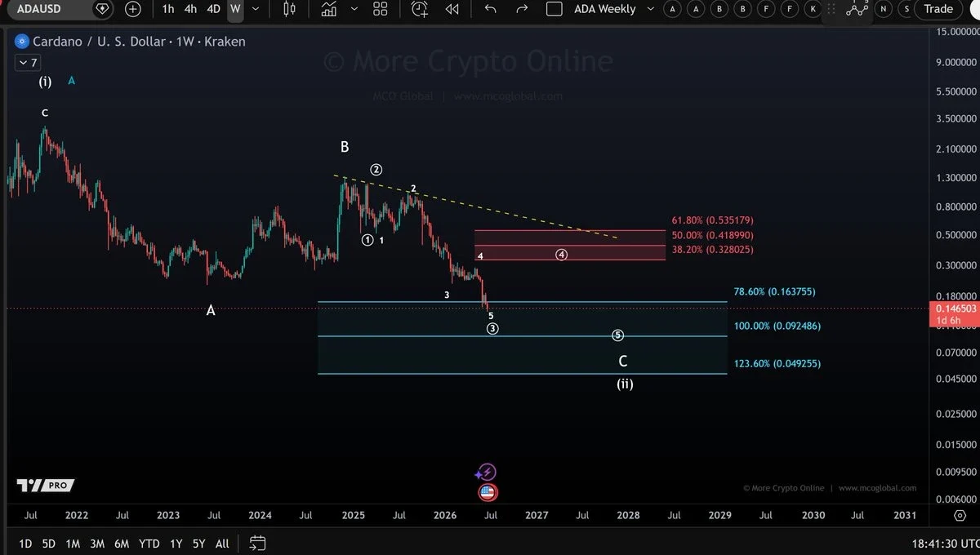Click the circled K toolbar button
The width and height of the screenshot is (980, 555).
pyautogui.click(x=813, y=9)
